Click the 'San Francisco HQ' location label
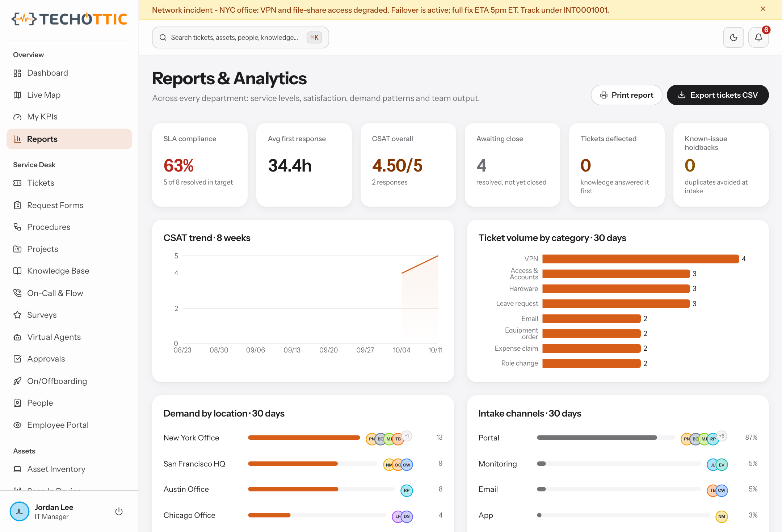This screenshot has height=532, width=782. (194, 464)
